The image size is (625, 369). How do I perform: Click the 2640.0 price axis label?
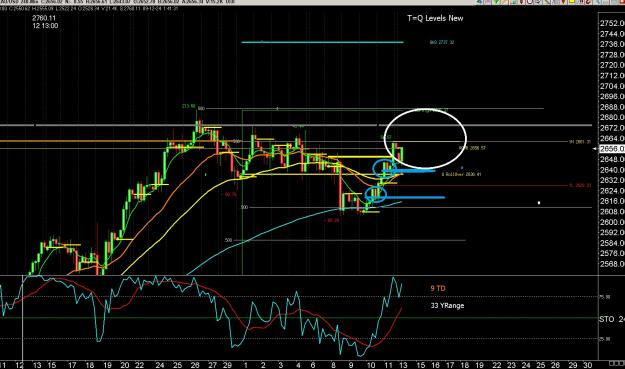pos(612,170)
